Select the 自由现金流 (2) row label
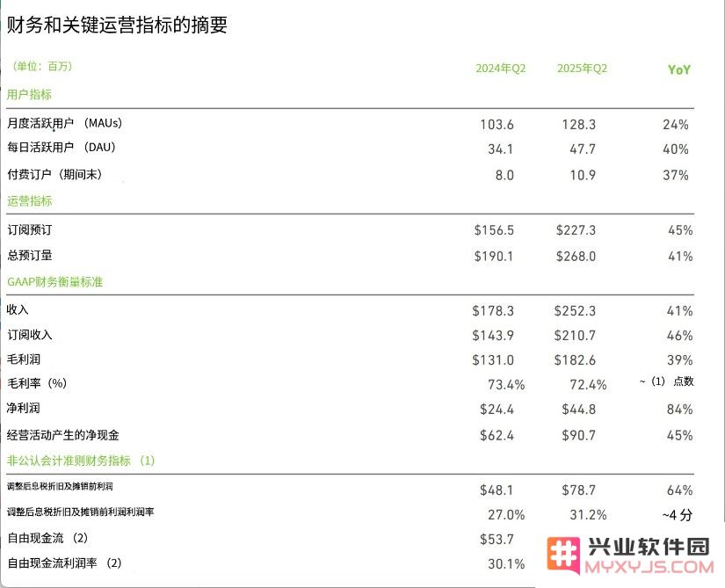Image resolution: width=725 pixels, height=588 pixels. coord(47,538)
